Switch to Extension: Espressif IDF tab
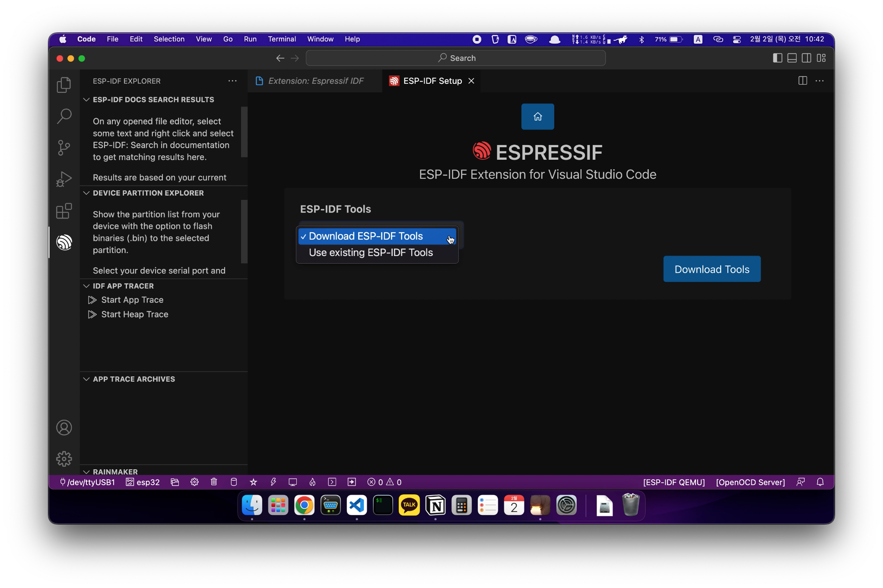Image resolution: width=883 pixels, height=588 pixels. coord(315,81)
